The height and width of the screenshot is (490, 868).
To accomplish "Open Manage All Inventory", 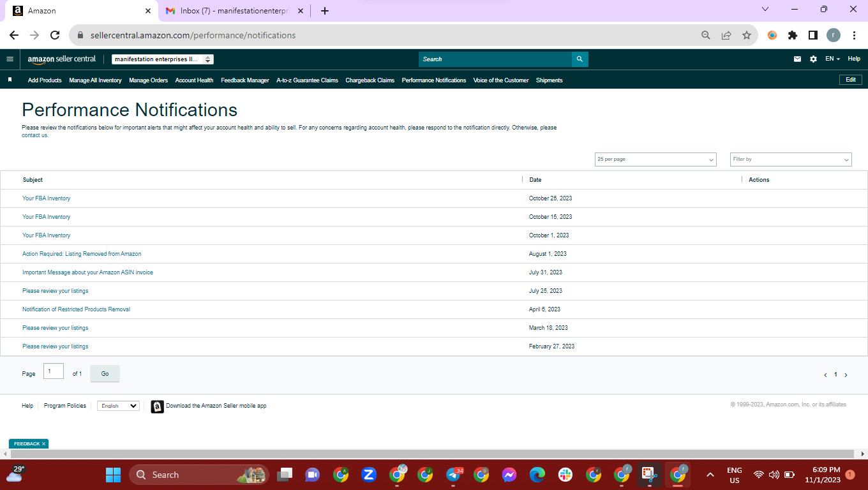I will pos(95,80).
